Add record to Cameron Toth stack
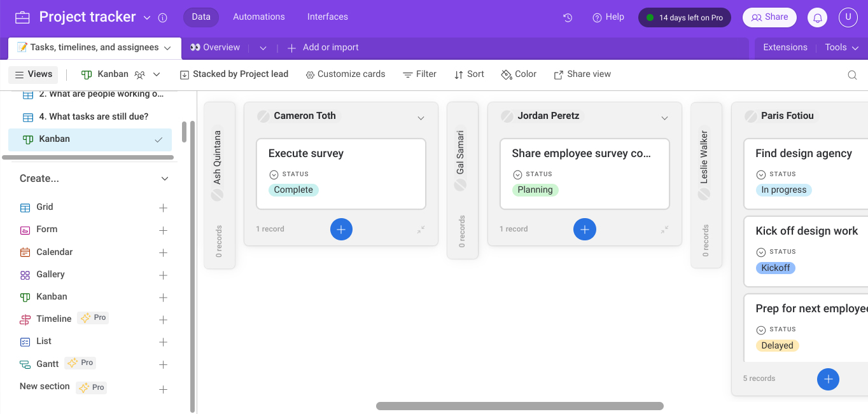This screenshot has width=868, height=414. [x=341, y=229]
